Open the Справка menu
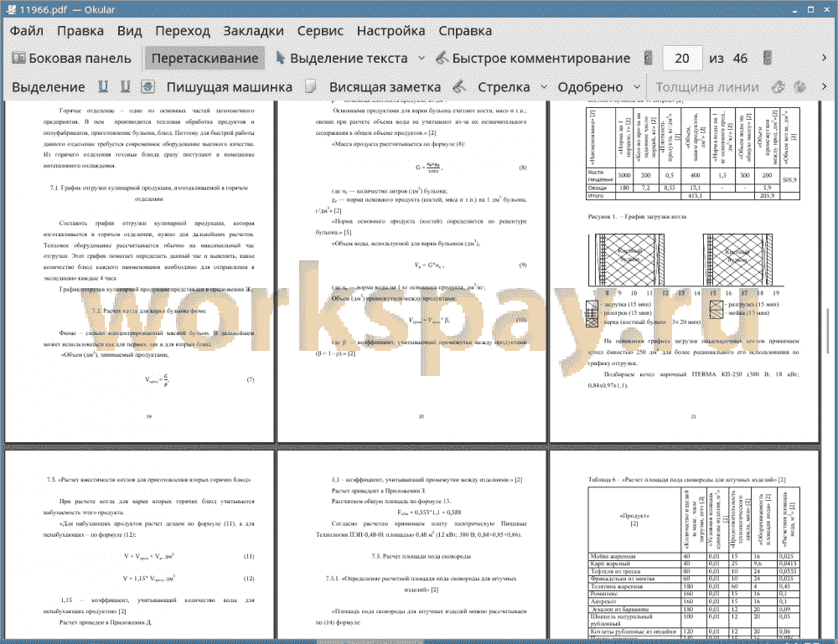The height and width of the screenshot is (644, 838). point(465,31)
